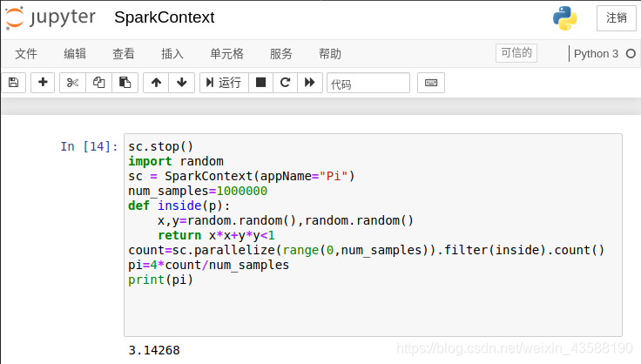The width and height of the screenshot is (641, 364).
Task: Click the 可信的 trusted notebook button
Action: coord(516,53)
